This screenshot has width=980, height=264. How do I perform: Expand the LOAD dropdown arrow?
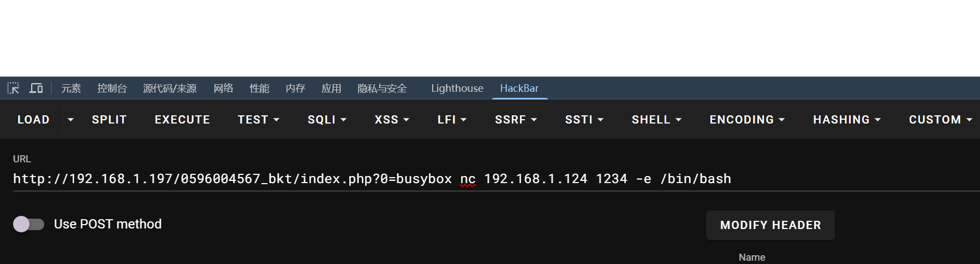[x=70, y=120]
